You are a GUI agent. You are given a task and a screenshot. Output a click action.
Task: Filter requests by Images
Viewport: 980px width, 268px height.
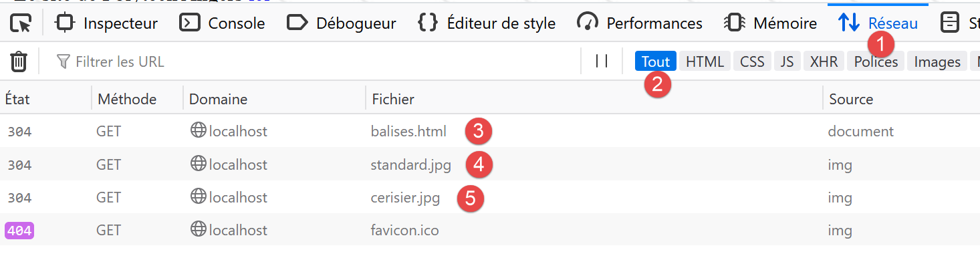tap(937, 61)
